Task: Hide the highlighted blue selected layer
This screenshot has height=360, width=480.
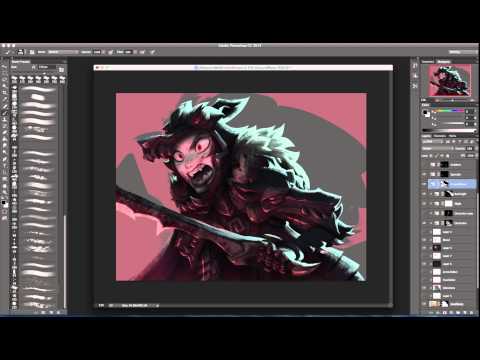Action: [x=424, y=184]
